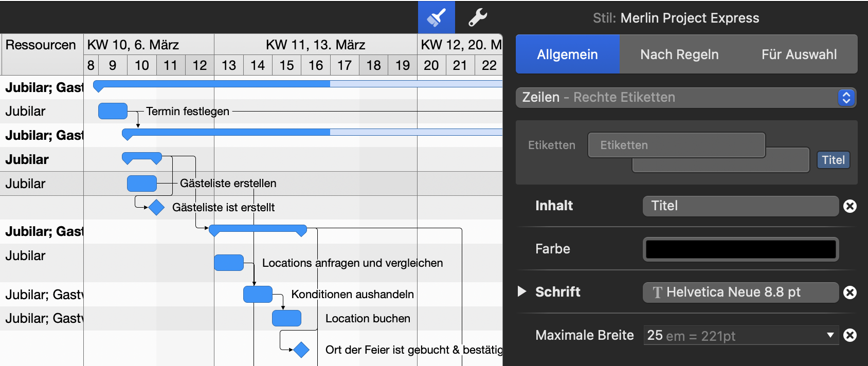Open the Zeilen Rechte Etiketten popup
The image size is (868, 366).
[686, 97]
